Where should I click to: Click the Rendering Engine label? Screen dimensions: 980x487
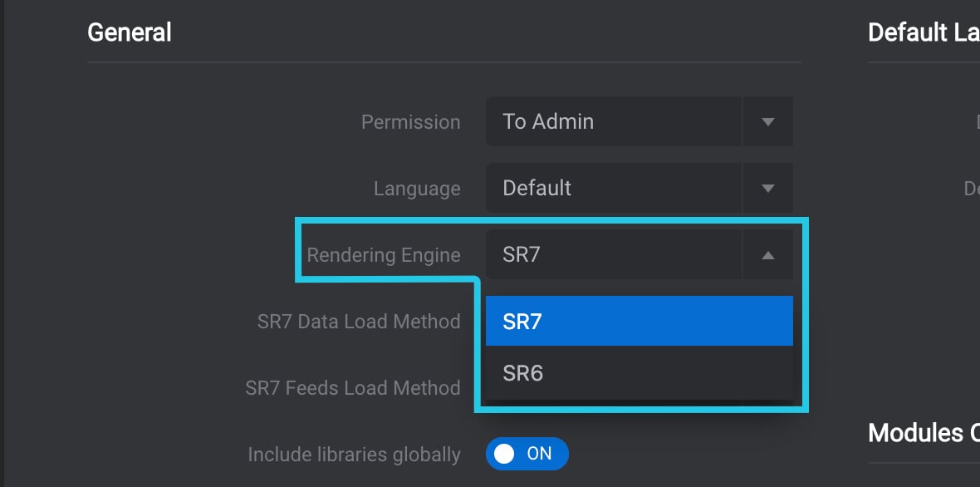click(x=384, y=255)
